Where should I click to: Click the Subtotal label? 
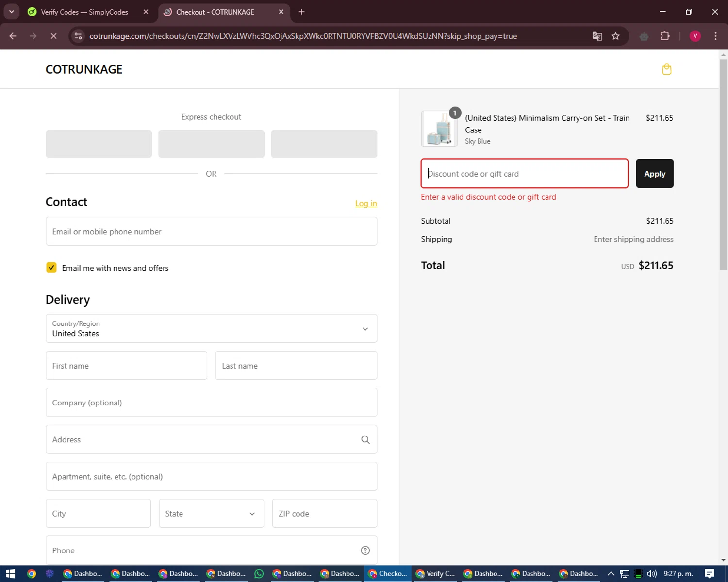[436, 221]
